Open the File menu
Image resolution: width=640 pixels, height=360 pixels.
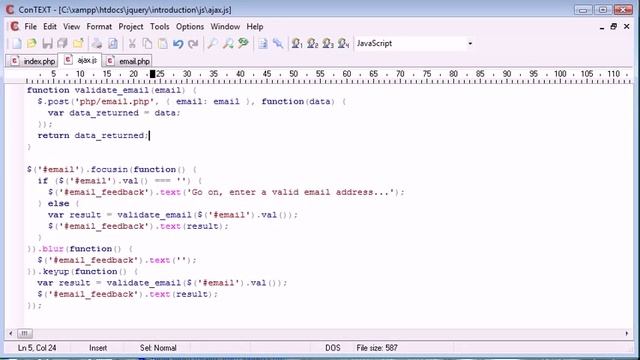pyautogui.click(x=30, y=27)
